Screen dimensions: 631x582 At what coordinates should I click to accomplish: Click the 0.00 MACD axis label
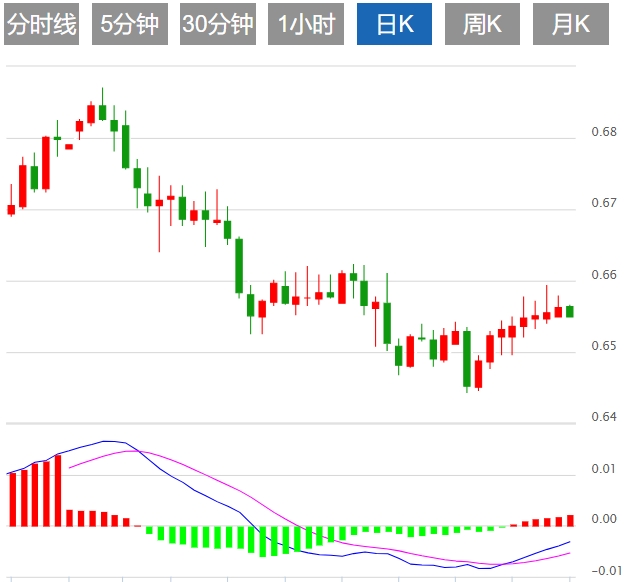click(604, 519)
